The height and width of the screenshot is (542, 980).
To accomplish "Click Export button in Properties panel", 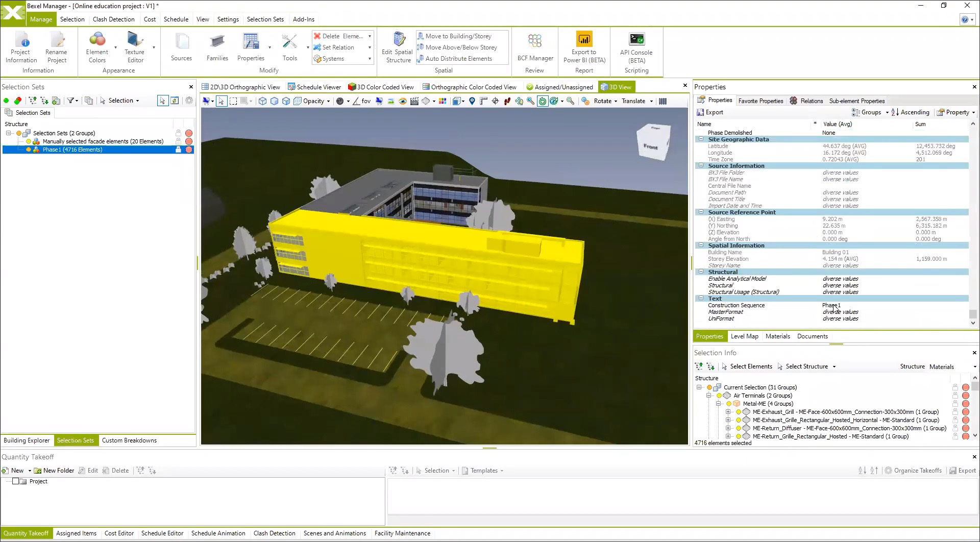I will tap(710, 112).
